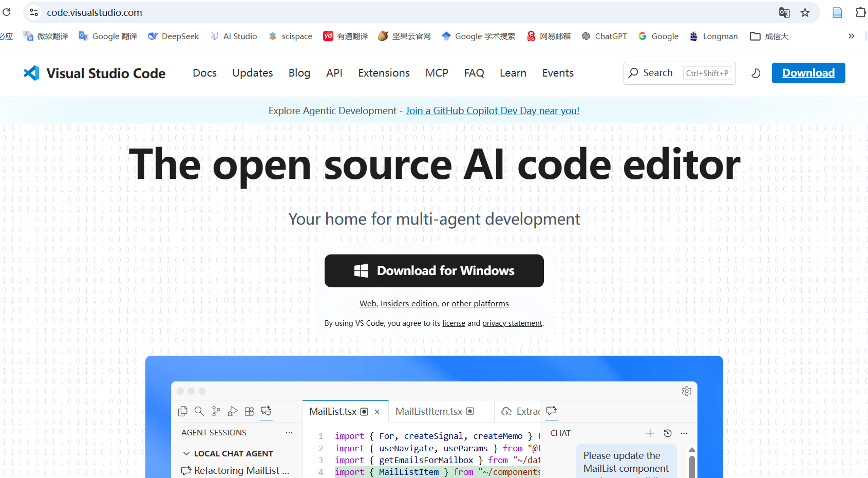Start new chat with plus icon
Screen dimensions: 868x478
click(x=650, y=433)
